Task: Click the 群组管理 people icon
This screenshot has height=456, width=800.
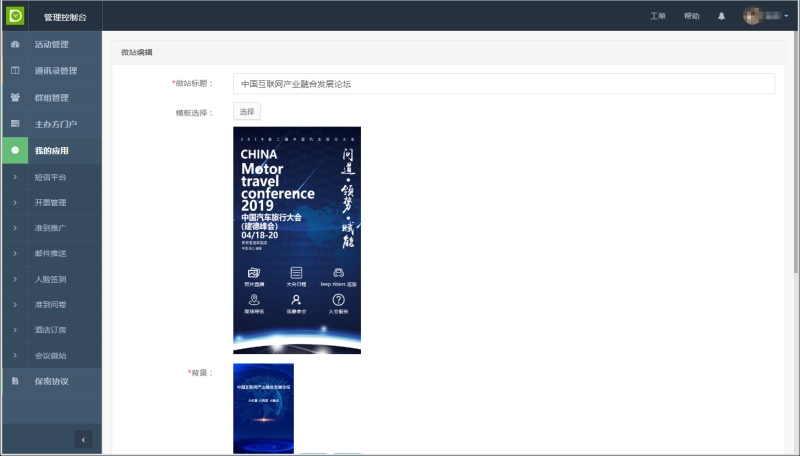Action: click(x=15, y=98)
